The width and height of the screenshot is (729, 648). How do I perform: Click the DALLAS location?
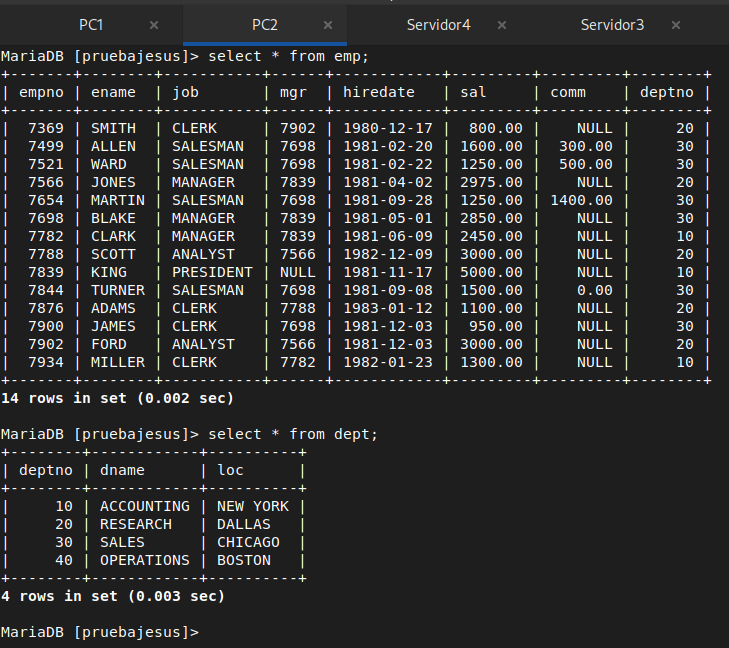tap(244, 524)
